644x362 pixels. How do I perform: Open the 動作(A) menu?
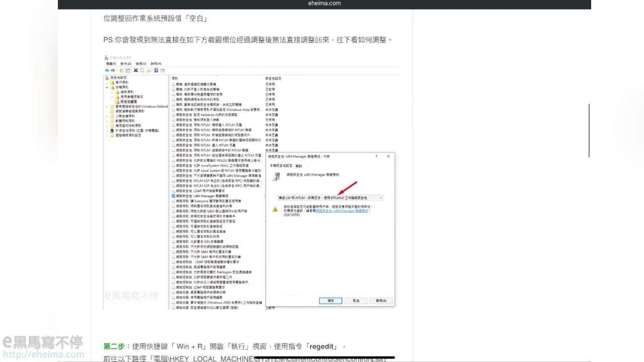point(126,64)
